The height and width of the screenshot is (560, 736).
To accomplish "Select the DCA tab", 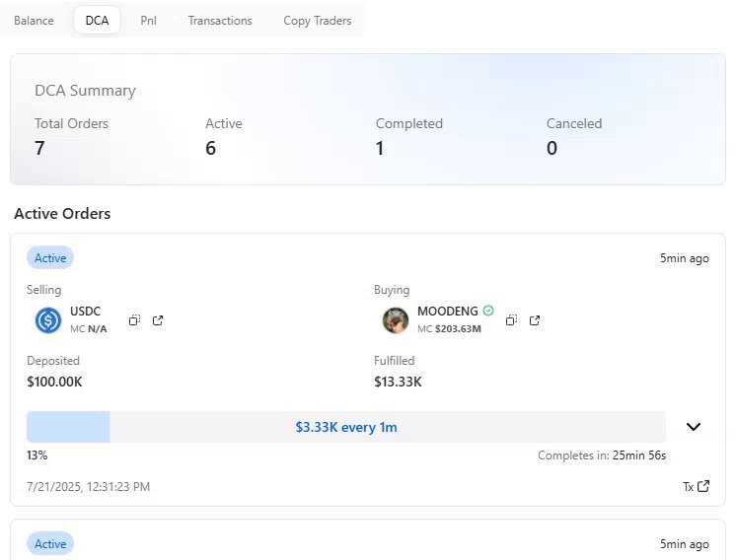I will click(97, 21).
